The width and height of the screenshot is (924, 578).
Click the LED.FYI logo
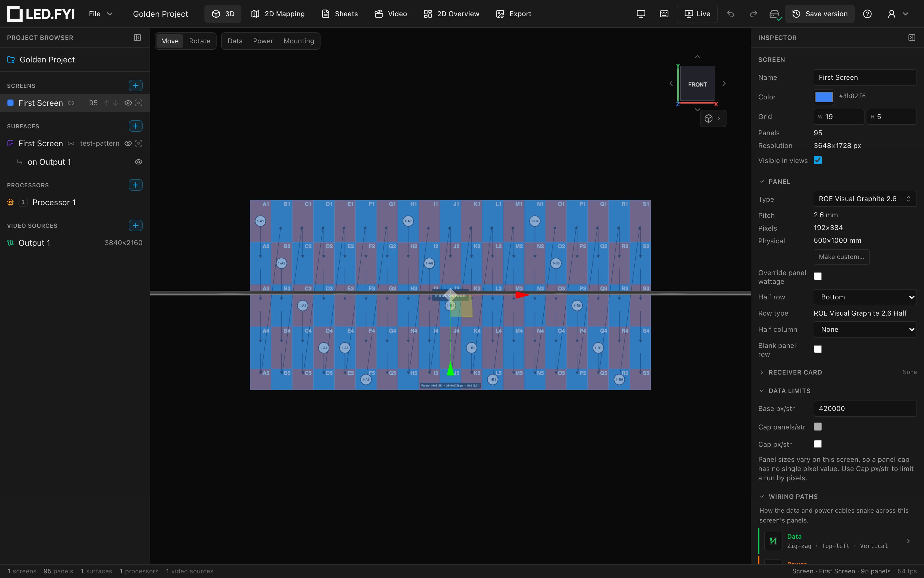click(40, 14)
